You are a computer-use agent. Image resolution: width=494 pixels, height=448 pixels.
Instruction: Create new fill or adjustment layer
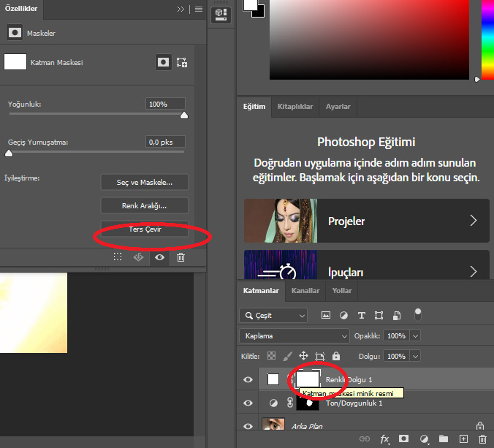pos(424,438)
